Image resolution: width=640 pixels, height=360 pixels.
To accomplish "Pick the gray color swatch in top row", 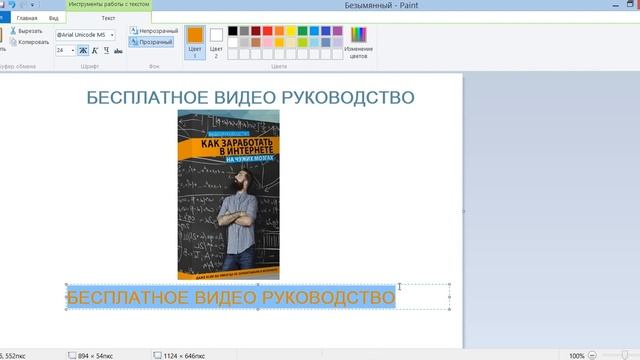I will point(244,31).
